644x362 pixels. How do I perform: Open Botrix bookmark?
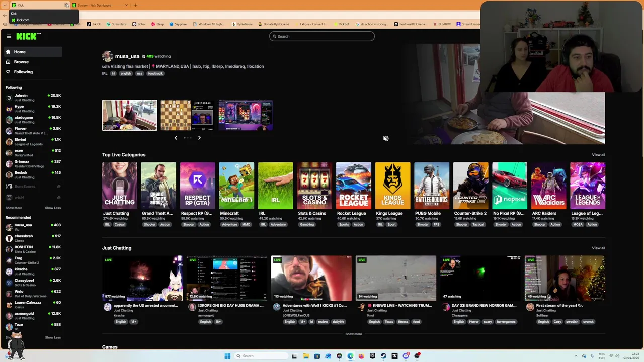139,24
